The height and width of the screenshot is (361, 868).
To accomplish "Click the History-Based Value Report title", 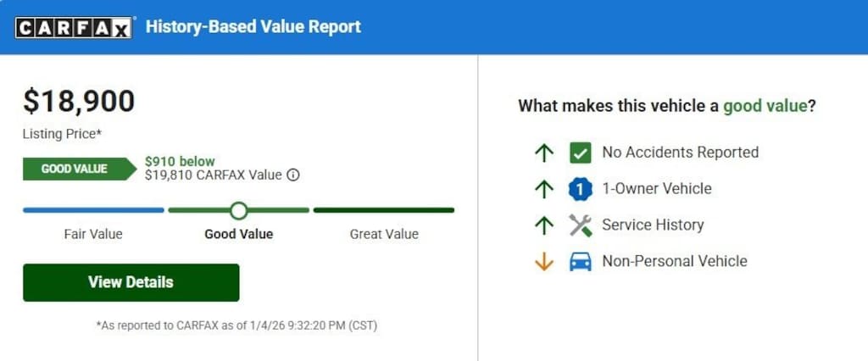I will (253, 26).
